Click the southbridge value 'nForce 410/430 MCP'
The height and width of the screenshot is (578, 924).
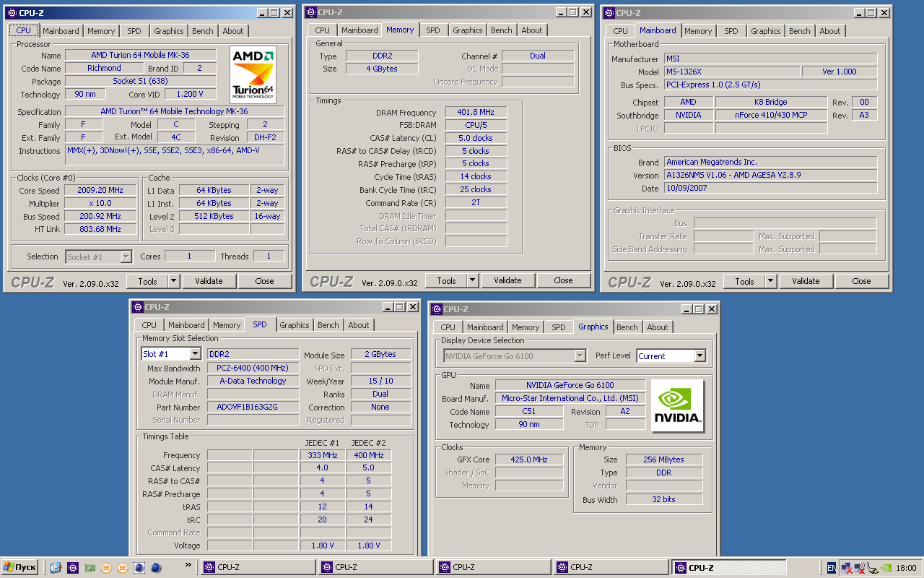[x=771, y=115]
